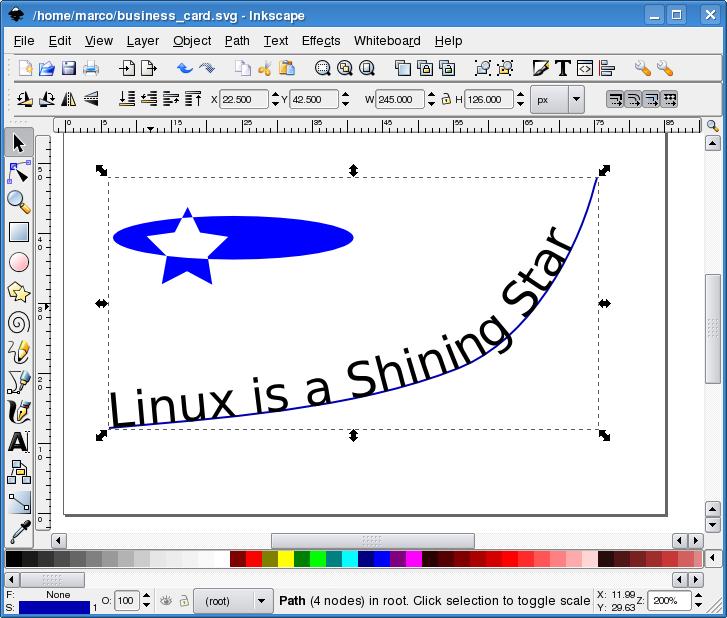Flip selection horizontally button
The width and height of the screenshot is (727, 618).
69,99
